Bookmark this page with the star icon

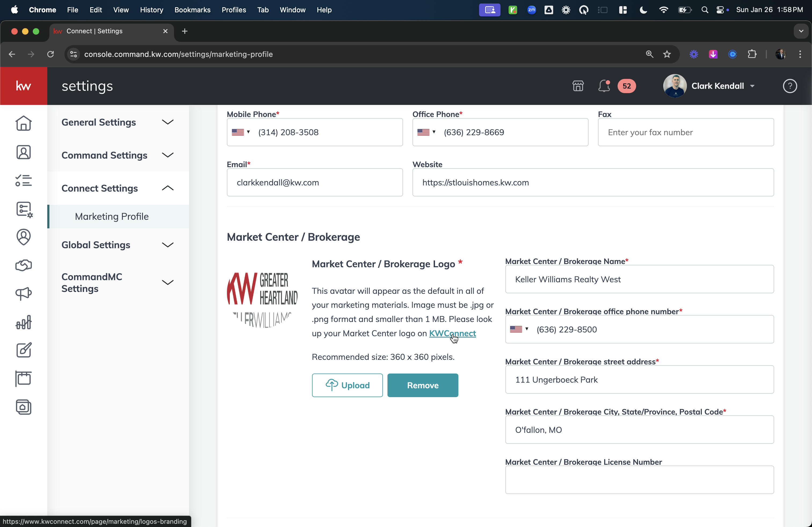coord(667,54)
